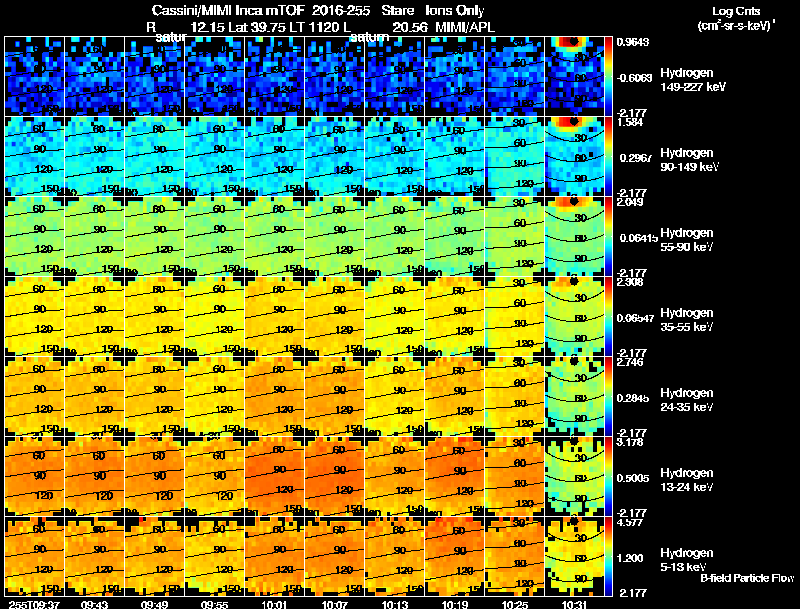The height and width of the screenshot is (609, 800).
Task: Click the Hydrogen 13-24 keV label
Action: [686, 479]
